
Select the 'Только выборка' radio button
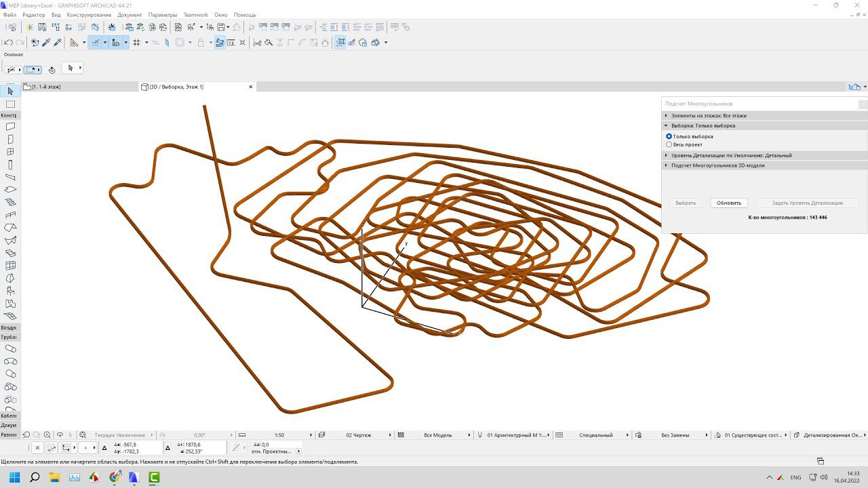pos(669,136)
